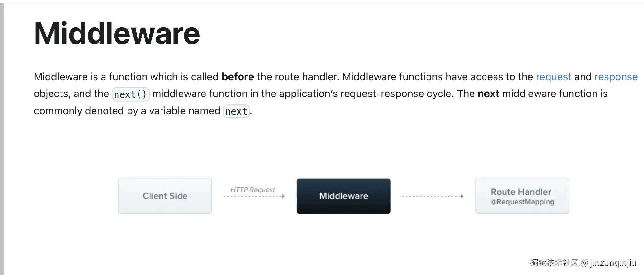Click the bold word 'before' in paragraph
The image size is (644, 275).
238,77
